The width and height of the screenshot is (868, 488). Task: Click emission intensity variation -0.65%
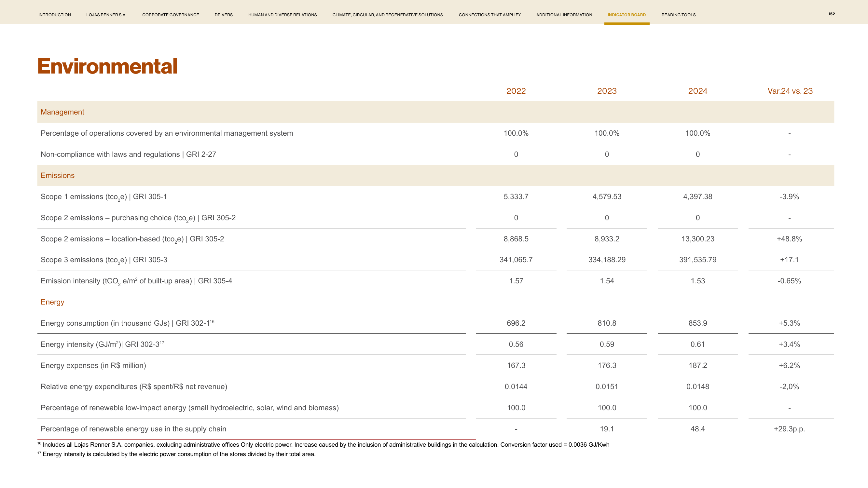point(789,281)
